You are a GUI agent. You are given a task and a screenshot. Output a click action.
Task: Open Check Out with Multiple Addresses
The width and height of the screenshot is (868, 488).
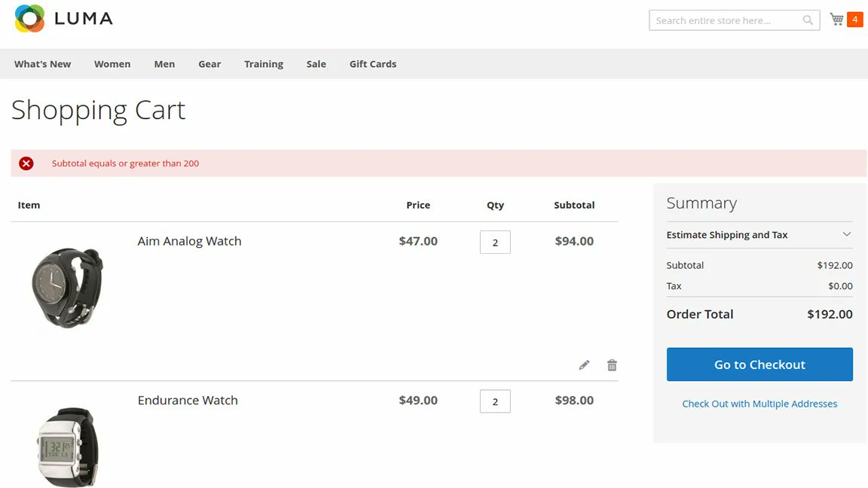tap(759, 404)
